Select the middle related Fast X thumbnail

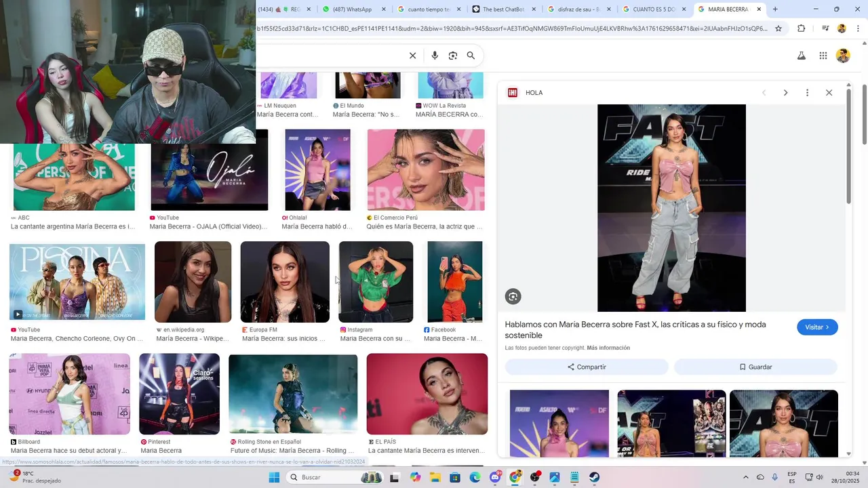[671, 423]
